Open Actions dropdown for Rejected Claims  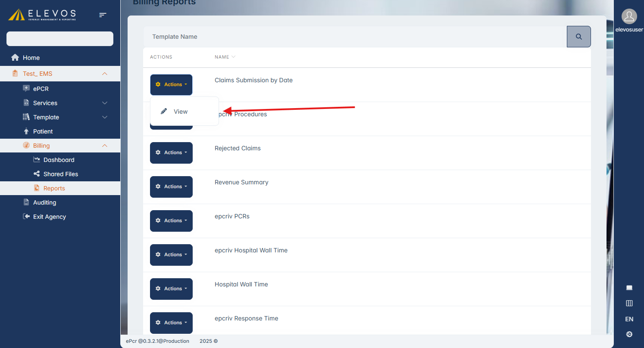[171, 153]
